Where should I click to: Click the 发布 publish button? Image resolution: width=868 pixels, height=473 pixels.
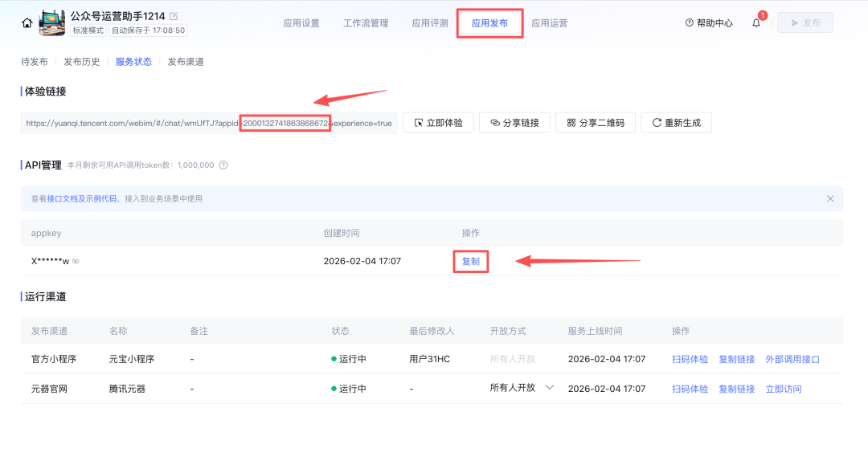[805, 22]
